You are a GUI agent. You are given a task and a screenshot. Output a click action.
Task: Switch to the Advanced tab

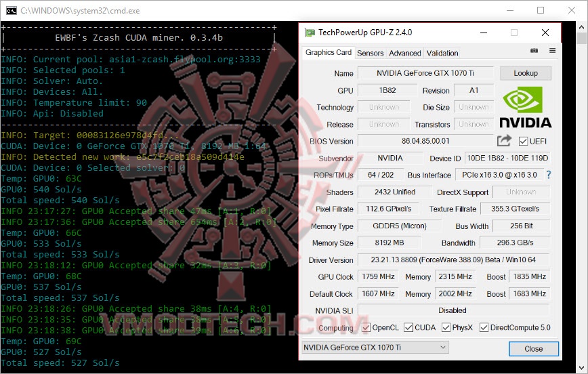click(405, 54)
